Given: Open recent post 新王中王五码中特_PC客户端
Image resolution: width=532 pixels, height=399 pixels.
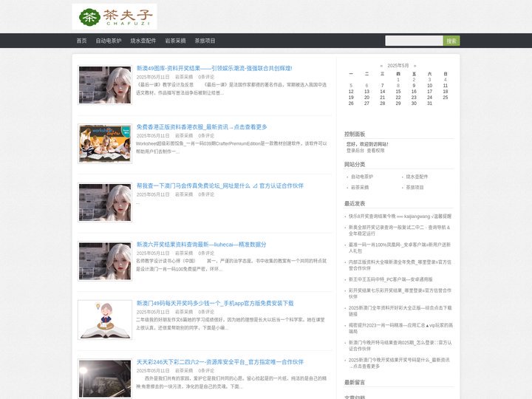Looking at the screenshot, I should 391,279.
